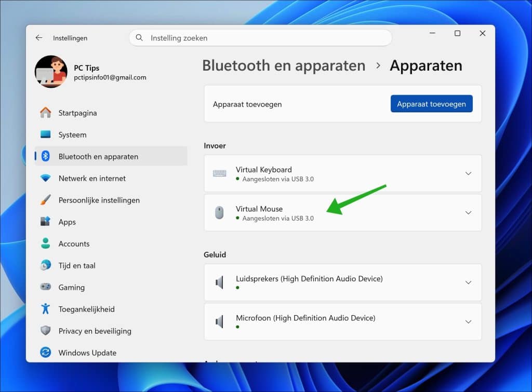Open Tijd en taal settings
This screenshot has height=392, width=532.
click(x=77, y=265)
